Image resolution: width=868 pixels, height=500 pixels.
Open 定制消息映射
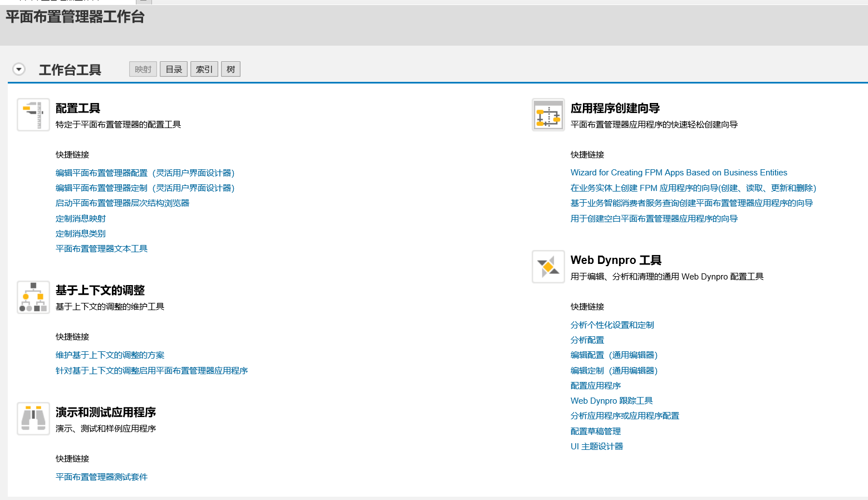click(80, 218)
